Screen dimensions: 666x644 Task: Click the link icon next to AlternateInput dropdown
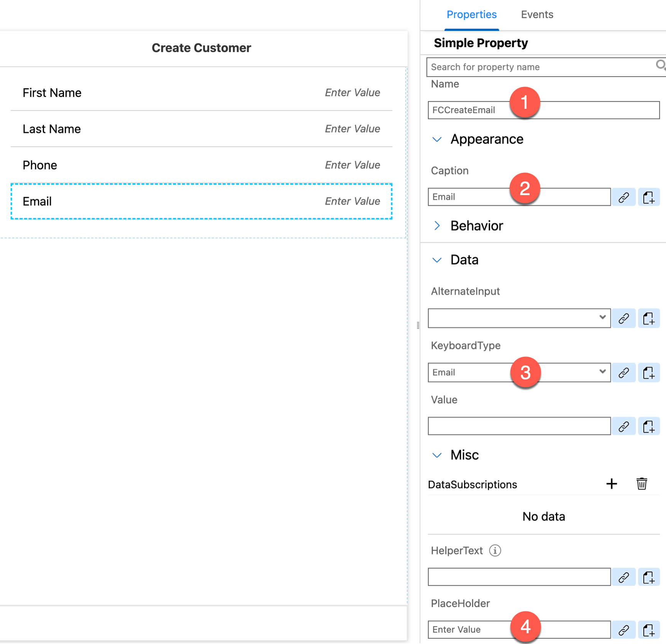point(623,318)
